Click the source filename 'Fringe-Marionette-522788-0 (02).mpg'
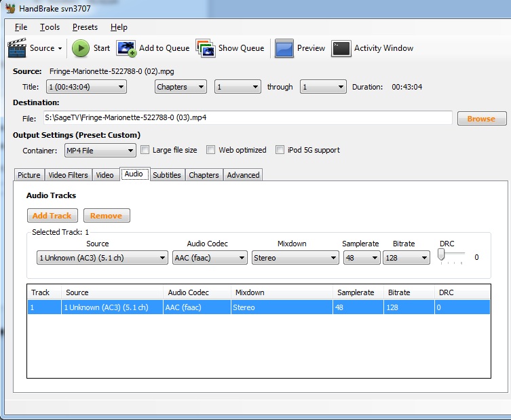 point(112,71)
